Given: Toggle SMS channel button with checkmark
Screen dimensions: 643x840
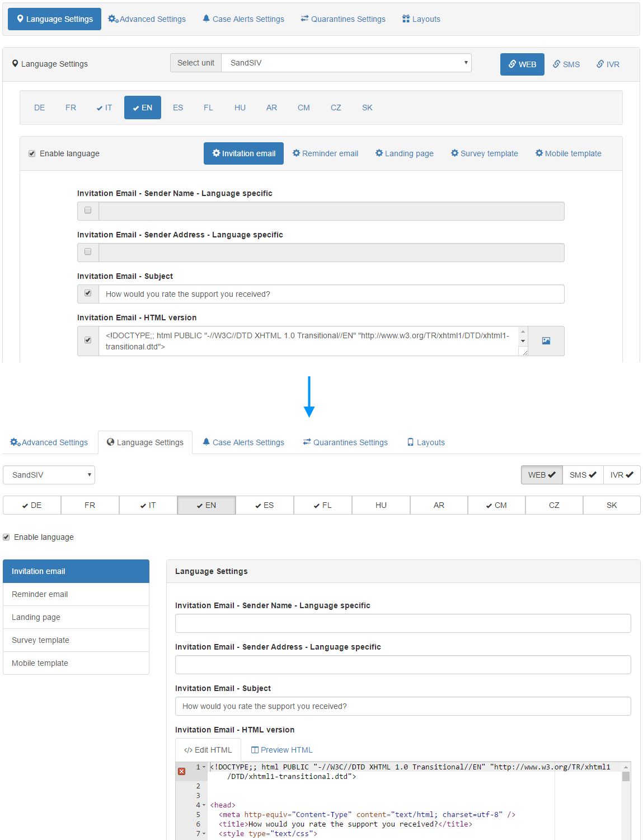Looking at the screenshot, I should 583,475.
